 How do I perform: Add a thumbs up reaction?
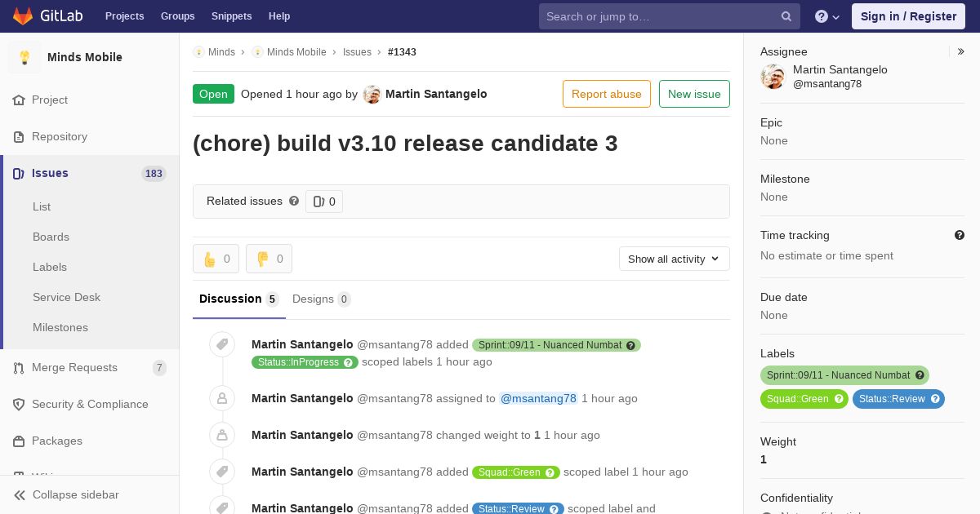(x=216, y=259)
